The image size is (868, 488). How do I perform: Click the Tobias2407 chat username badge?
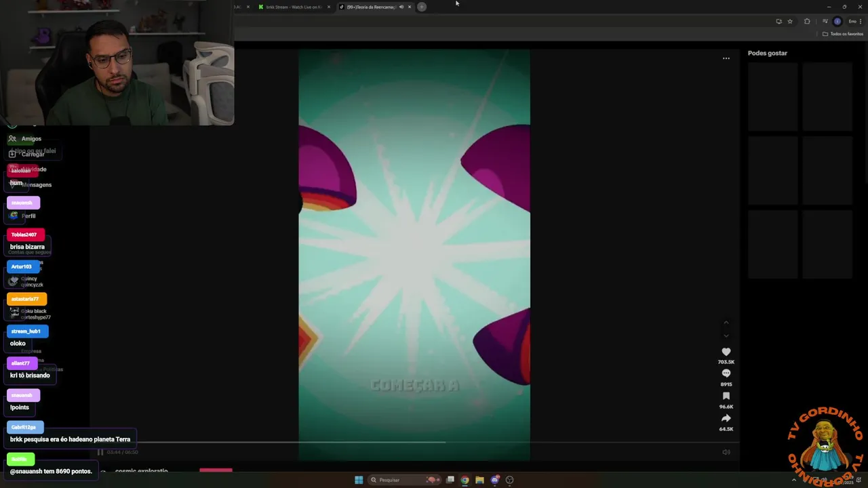pyautogui.click(x=25, y=235)
